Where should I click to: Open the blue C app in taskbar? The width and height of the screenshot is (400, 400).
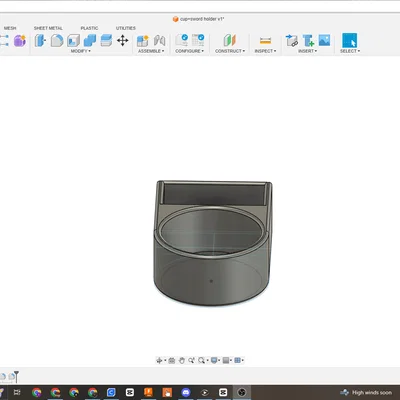click(111, 392)
